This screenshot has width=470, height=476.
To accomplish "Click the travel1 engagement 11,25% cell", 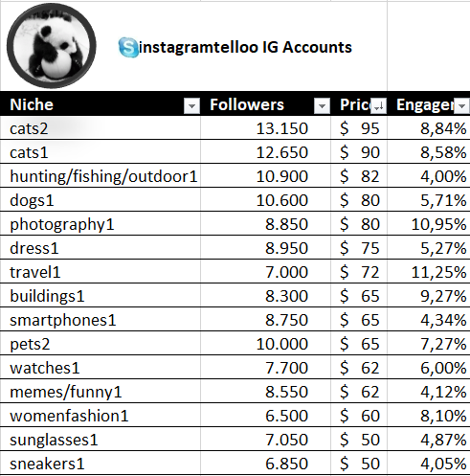I will coord(429,272).
